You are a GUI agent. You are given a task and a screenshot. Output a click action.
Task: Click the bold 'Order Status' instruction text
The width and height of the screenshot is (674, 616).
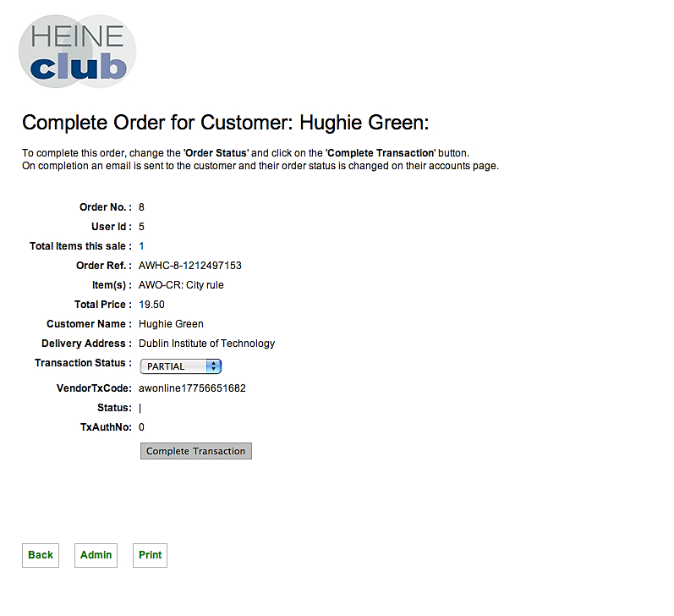tap(216, 153)
